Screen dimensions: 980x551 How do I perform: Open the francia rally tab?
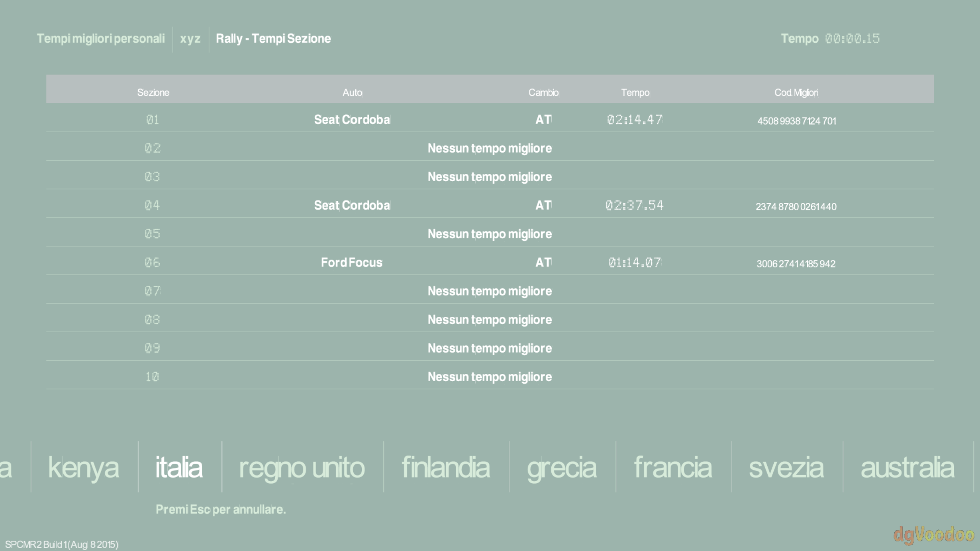click(x=673, y=467)
